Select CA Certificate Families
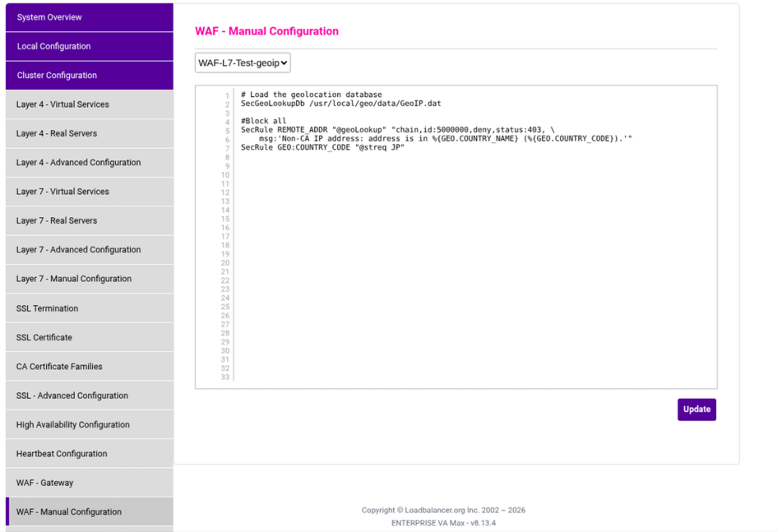The height and width of the screenshot is (532, 777). (89, 367)
